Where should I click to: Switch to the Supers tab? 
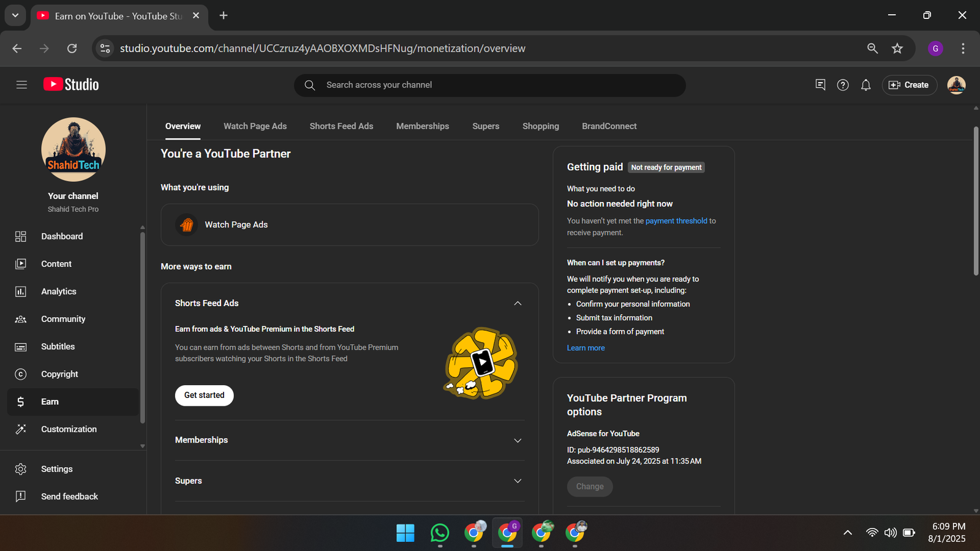[x=486, y=126]
